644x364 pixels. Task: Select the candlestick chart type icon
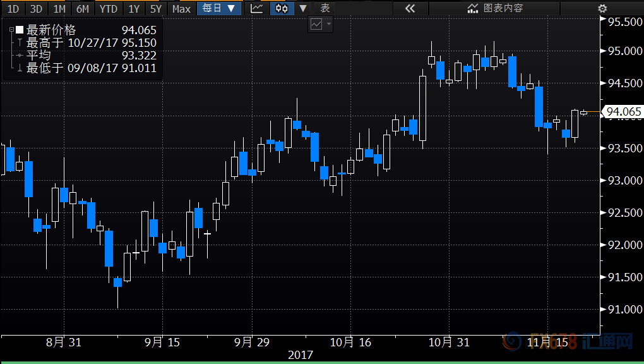[x=282, y=8]
